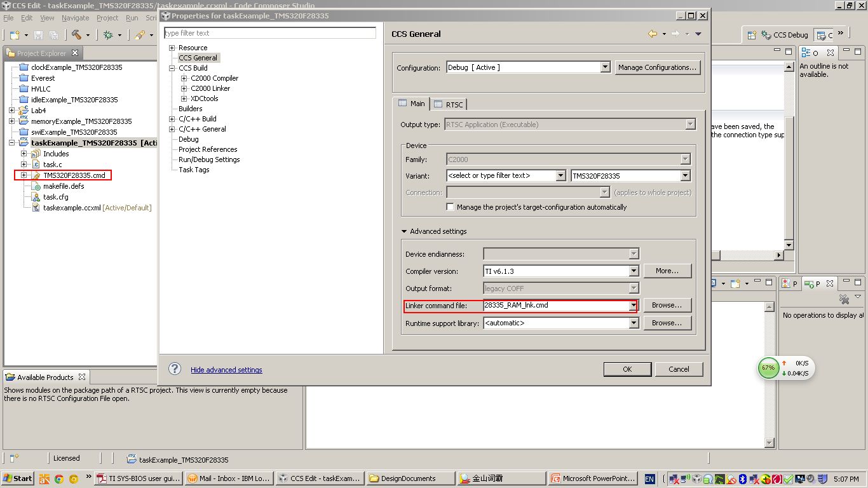Screen dimensions: 868x488
Task: Open the Run menu
Action: pos(132,18)
